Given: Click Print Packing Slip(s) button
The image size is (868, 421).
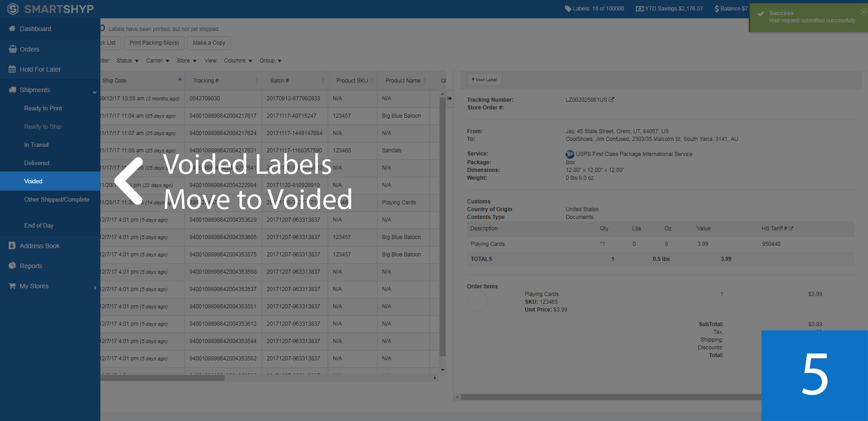Looking at the screenshot, I should coord(154,43).
